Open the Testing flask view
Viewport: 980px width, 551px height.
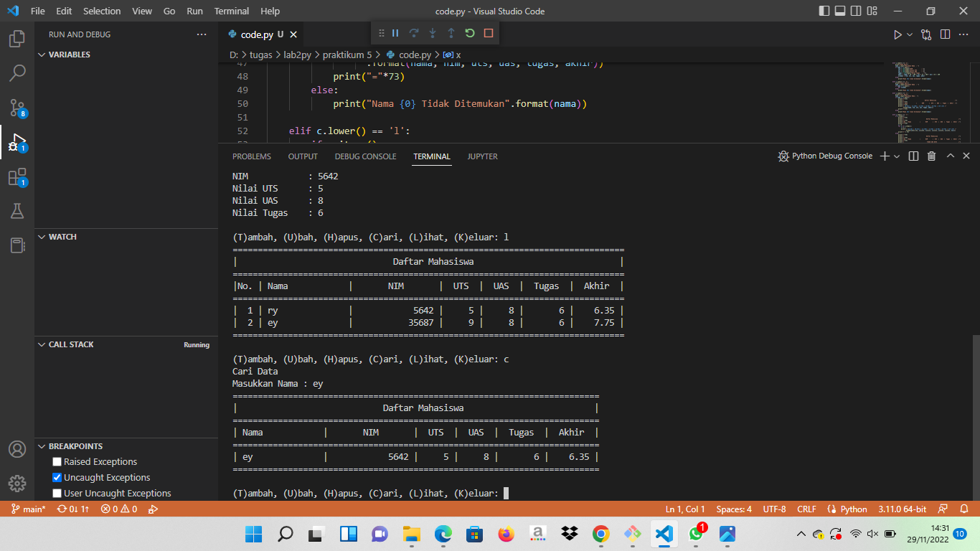coord(17,211)
